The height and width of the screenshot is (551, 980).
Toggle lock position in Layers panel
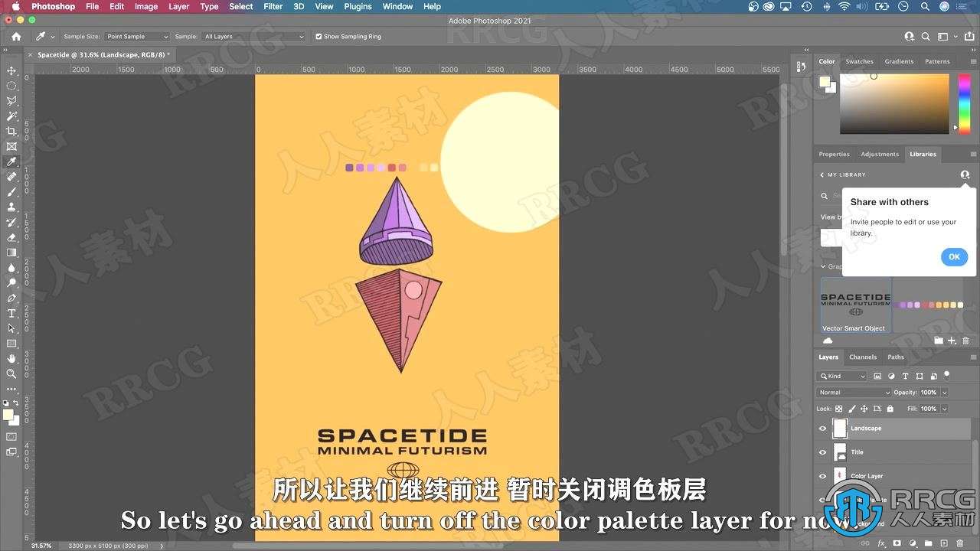pos(864,409)
